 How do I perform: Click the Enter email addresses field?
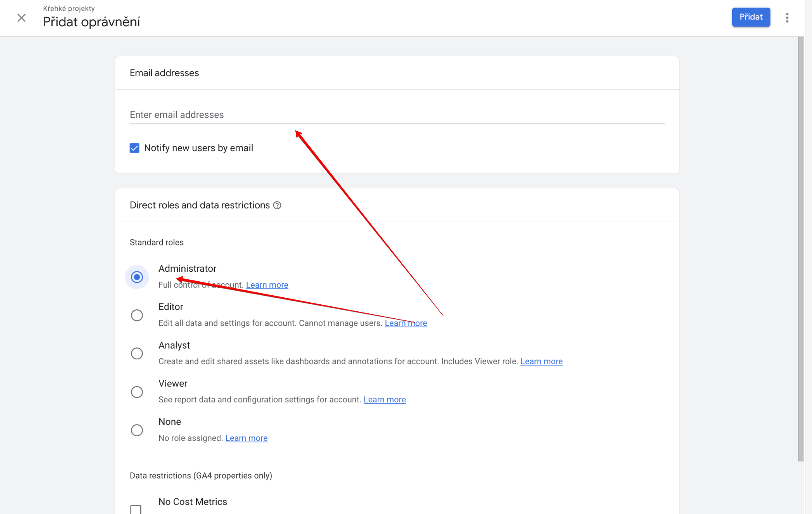click(397, 115)
